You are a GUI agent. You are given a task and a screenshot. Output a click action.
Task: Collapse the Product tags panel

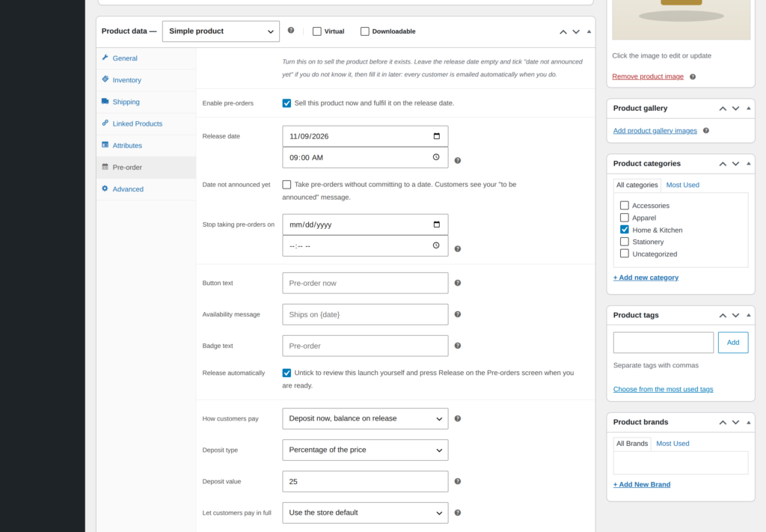pos(748,315)
